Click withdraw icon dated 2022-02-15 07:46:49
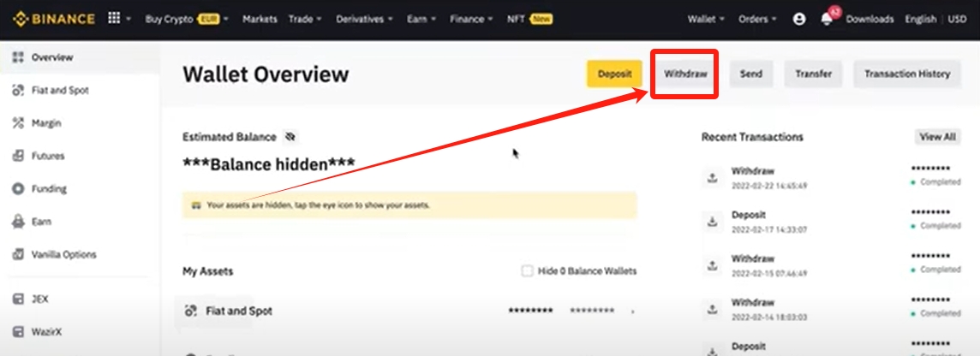980x356 pixels. coord(712,265)
